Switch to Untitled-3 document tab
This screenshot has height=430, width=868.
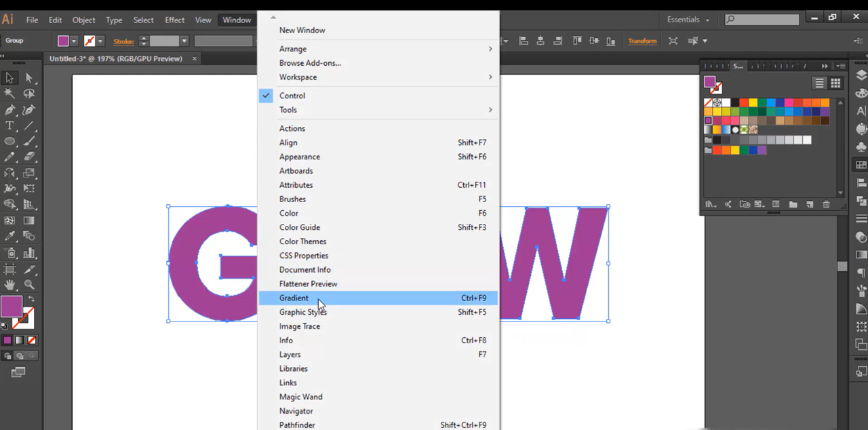[x=116, y=59]
